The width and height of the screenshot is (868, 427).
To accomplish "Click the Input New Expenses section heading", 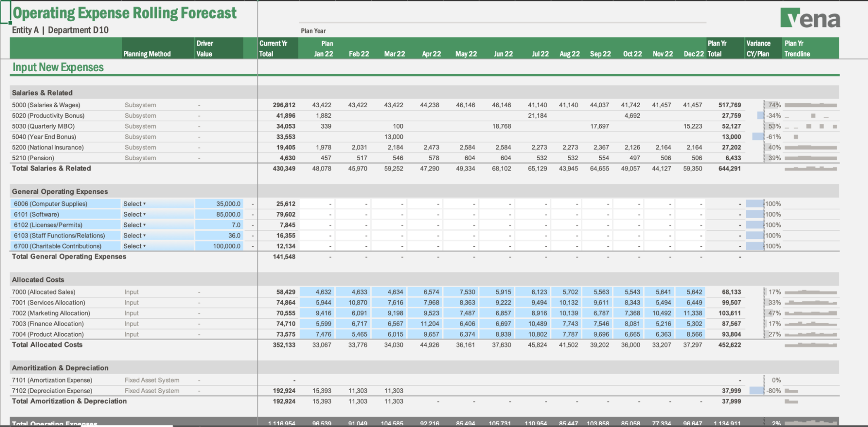I will [x=58, y=67].
